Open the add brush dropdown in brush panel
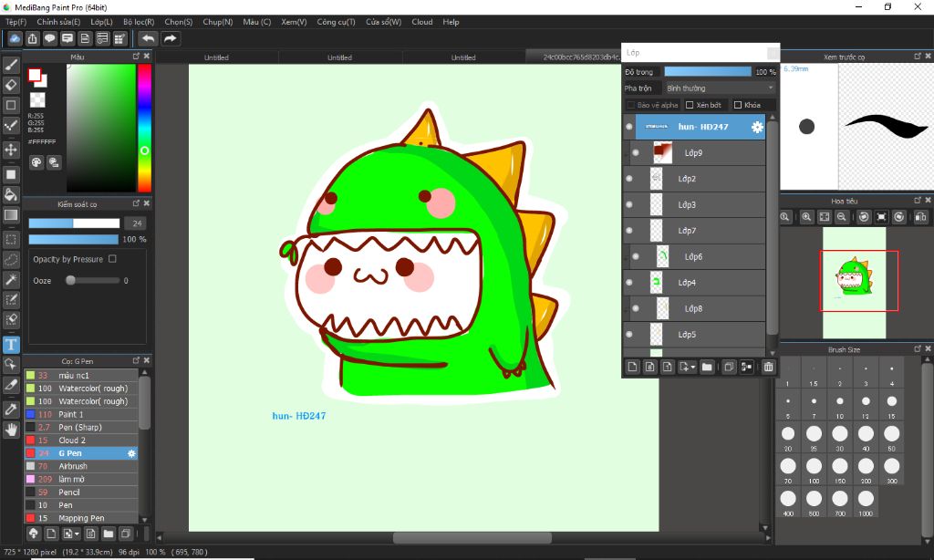Screen dimensions: 934x560 pos(77,534)
